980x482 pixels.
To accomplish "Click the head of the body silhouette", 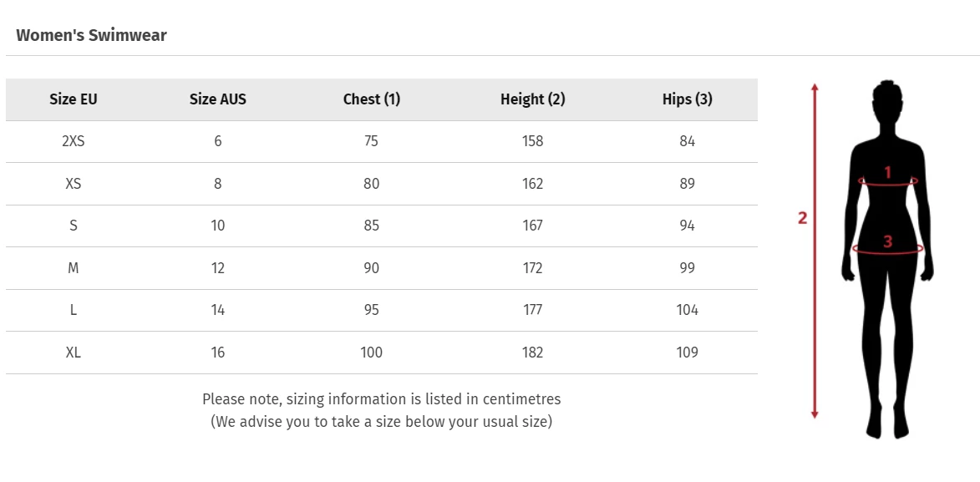I will coord(887,100).
